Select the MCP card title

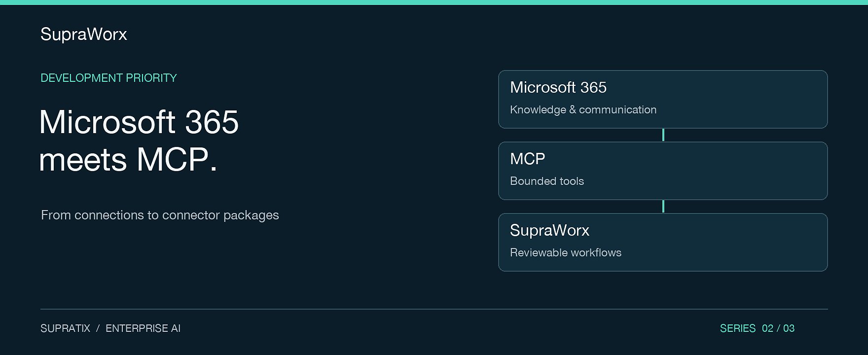528,159
